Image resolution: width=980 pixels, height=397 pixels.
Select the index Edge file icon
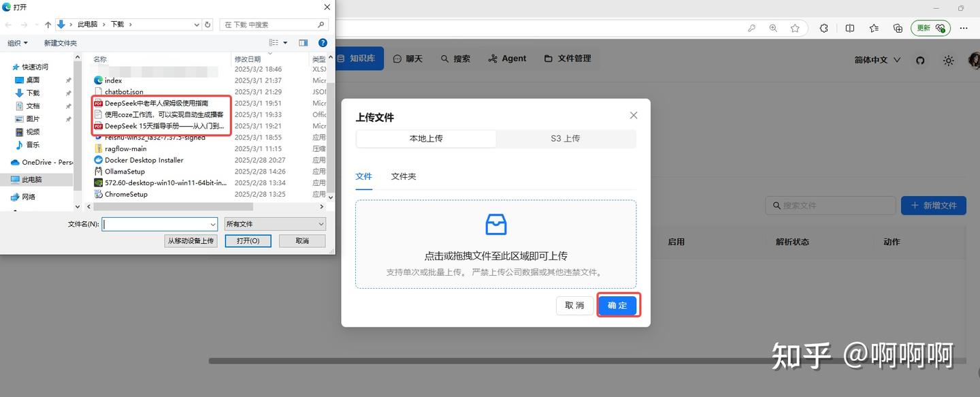pos(98,80)
